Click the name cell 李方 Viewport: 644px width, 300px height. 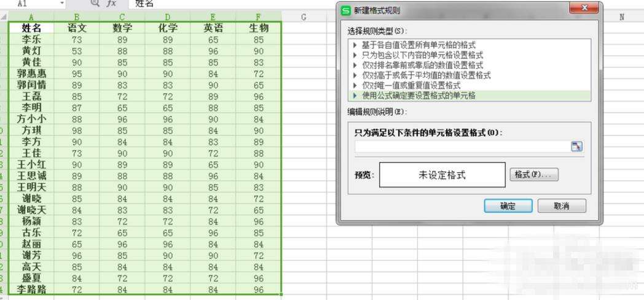(x=31, y=142)
